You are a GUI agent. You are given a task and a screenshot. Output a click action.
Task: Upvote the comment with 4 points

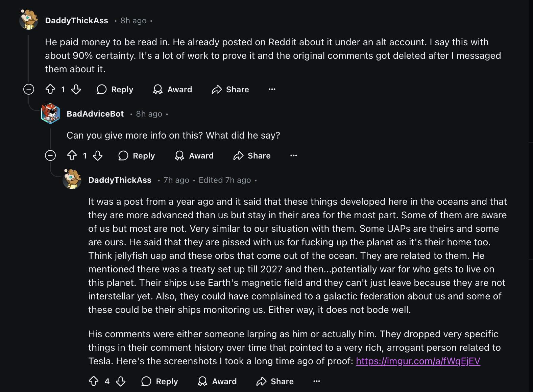click(x=94, y=381)
